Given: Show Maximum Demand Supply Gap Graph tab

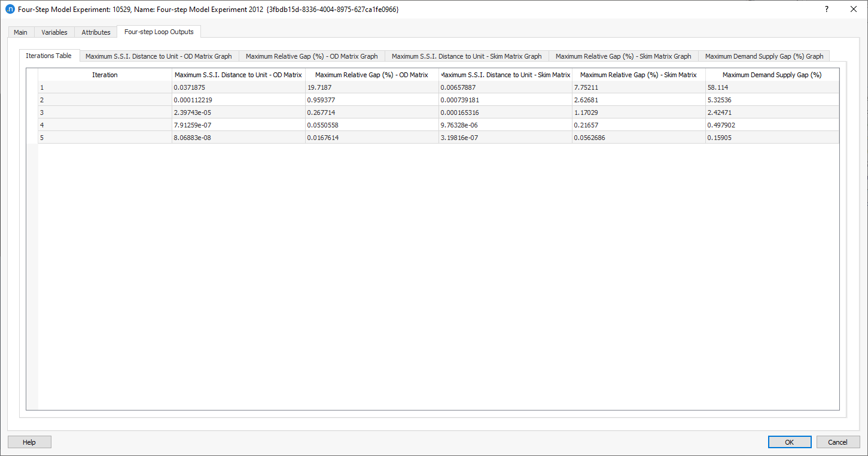Looking at the screenshot, I should (x=764, y=56).
